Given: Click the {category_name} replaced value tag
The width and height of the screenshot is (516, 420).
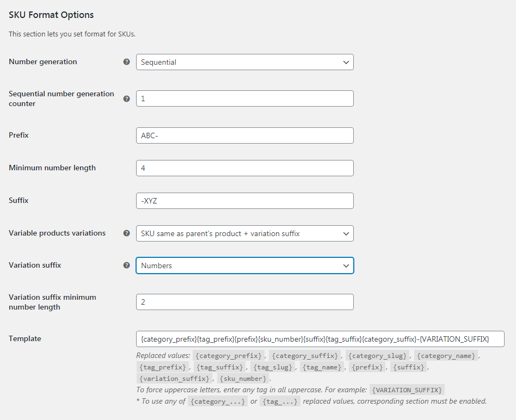Looking at the screenshot, I should tap(446, 356).
